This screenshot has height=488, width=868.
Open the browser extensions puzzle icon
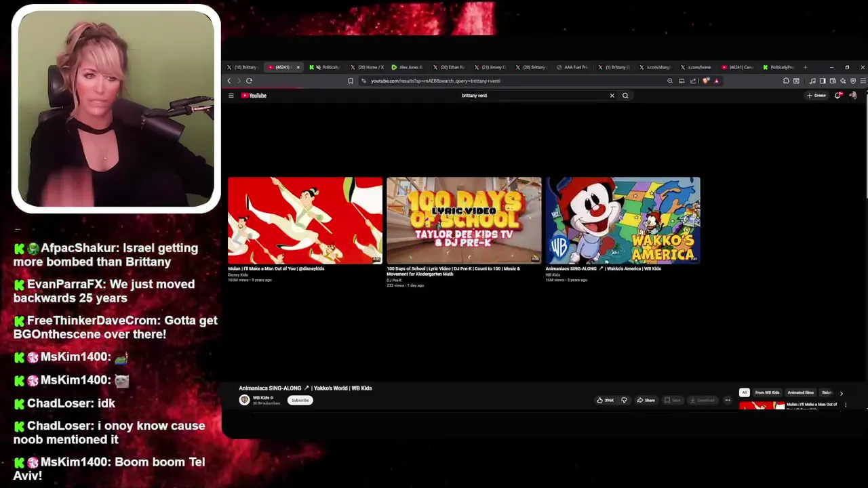[786, 81]
